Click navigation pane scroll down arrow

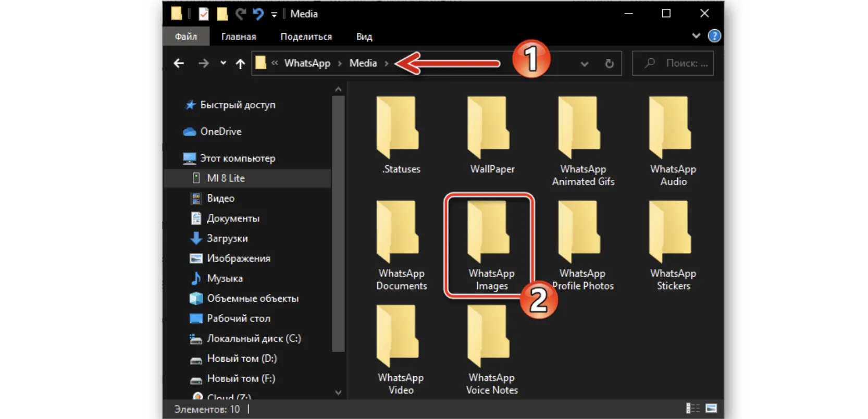click(x=338, y=392)
